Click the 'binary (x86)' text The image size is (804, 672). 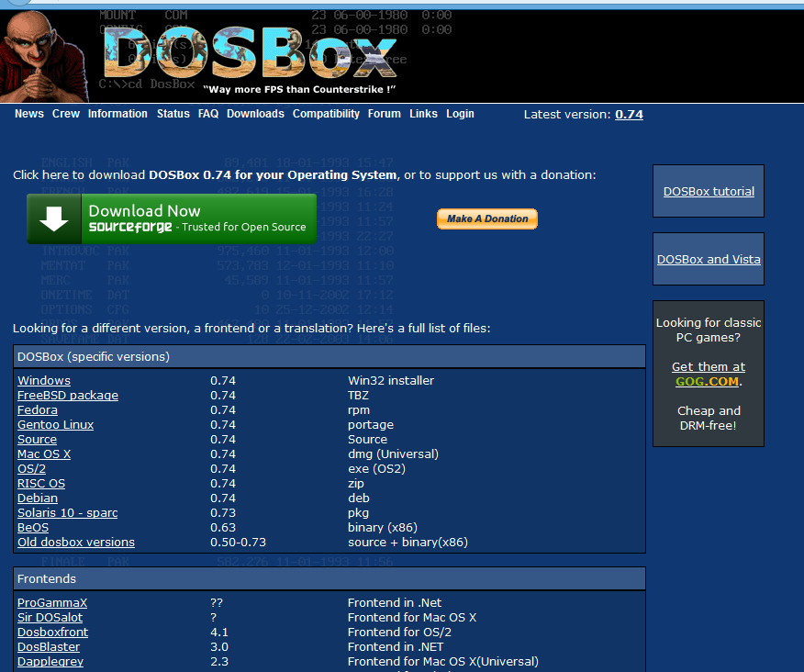click(383, 528)
